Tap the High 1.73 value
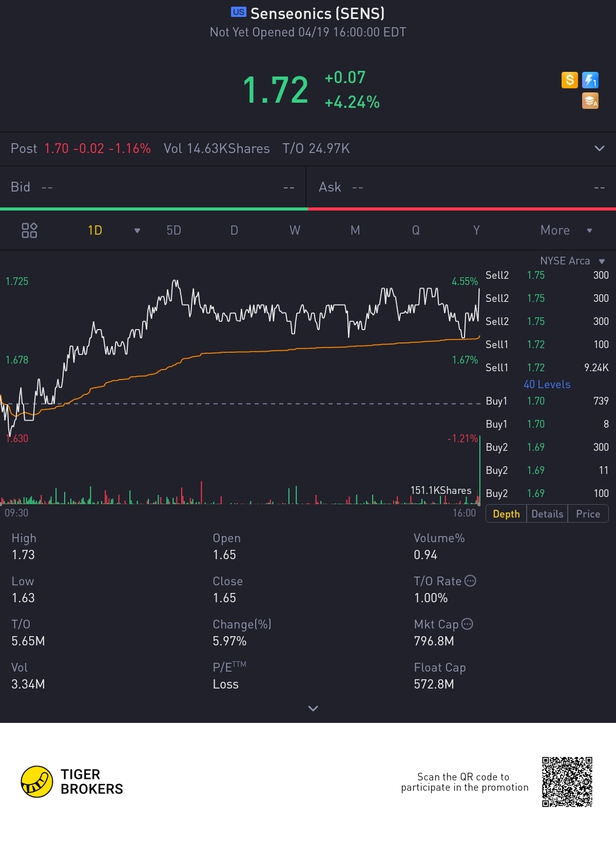The image size is (616, 841). (x=23, y=555)
